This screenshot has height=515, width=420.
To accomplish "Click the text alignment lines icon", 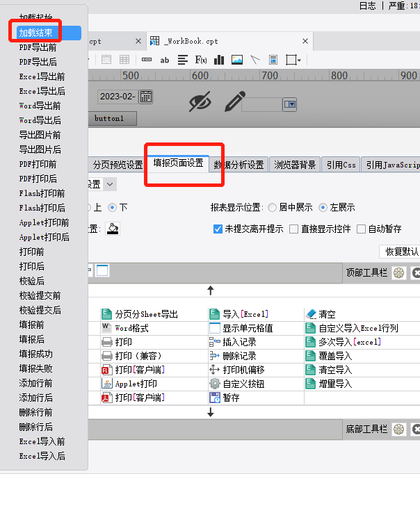I will 183,60.
